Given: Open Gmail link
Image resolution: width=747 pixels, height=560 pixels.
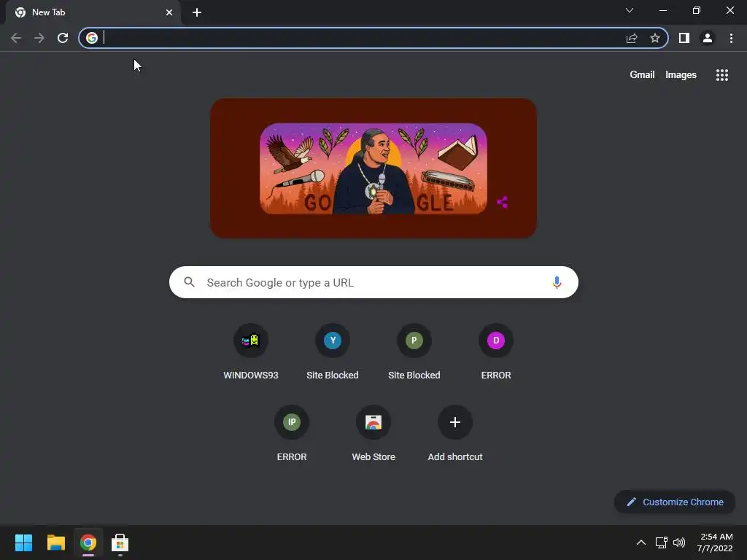Looking at the screenshot, I should tap(642, 75).
